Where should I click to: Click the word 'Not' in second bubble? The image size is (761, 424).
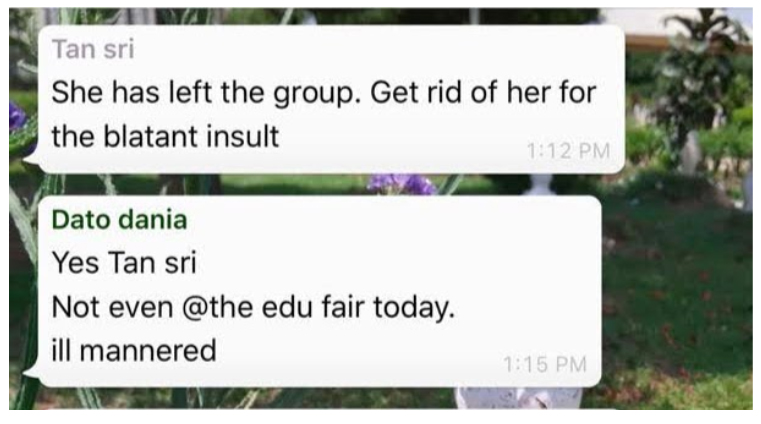[x=77, y=308]
